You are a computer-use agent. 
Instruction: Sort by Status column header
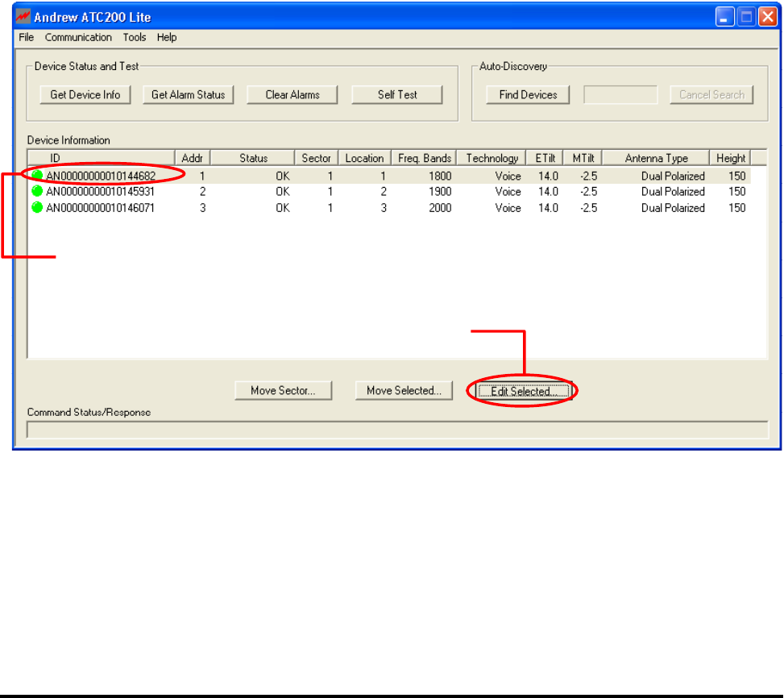pos(253,158)
